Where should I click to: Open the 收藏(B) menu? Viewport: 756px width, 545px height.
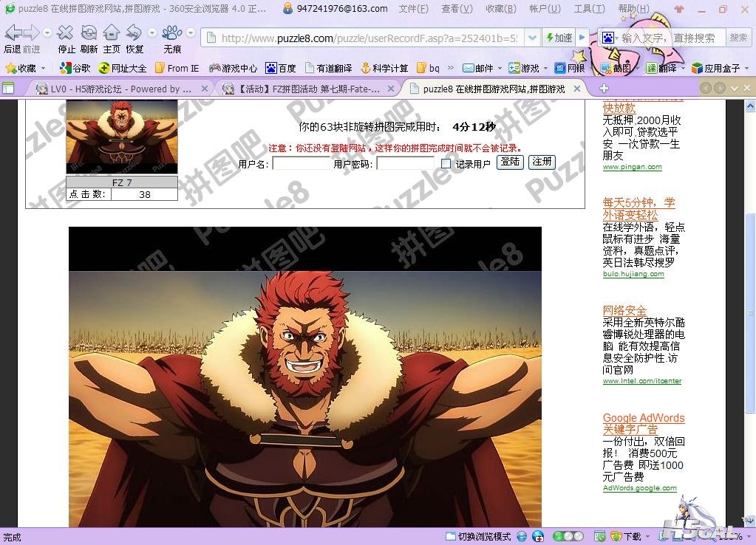500,9
